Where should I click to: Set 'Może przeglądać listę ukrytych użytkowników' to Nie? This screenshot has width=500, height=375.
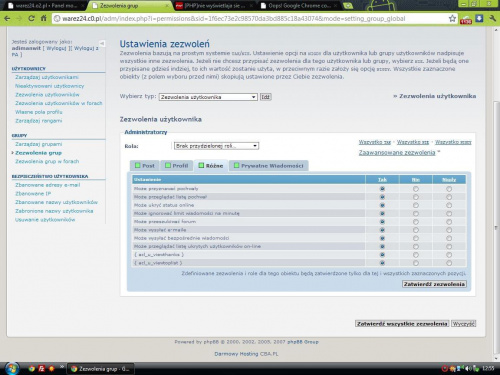pyautogui.click(x=416, y=247)
